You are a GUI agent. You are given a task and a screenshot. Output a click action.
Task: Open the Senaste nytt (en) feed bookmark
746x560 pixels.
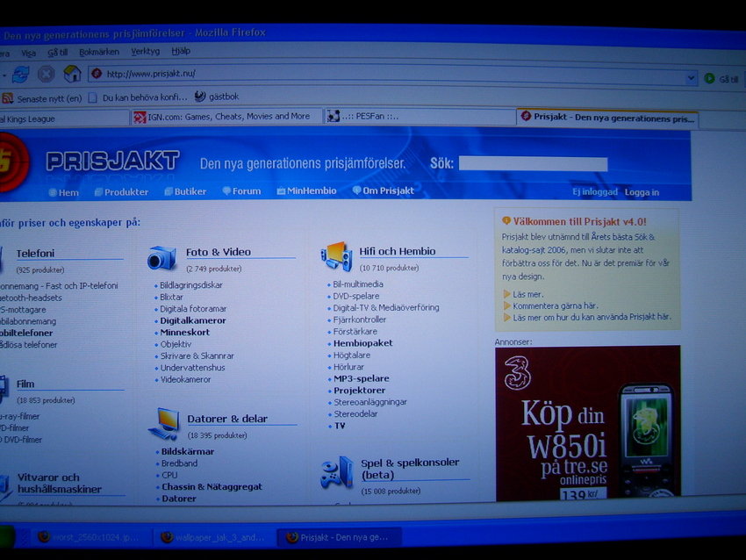42,98
